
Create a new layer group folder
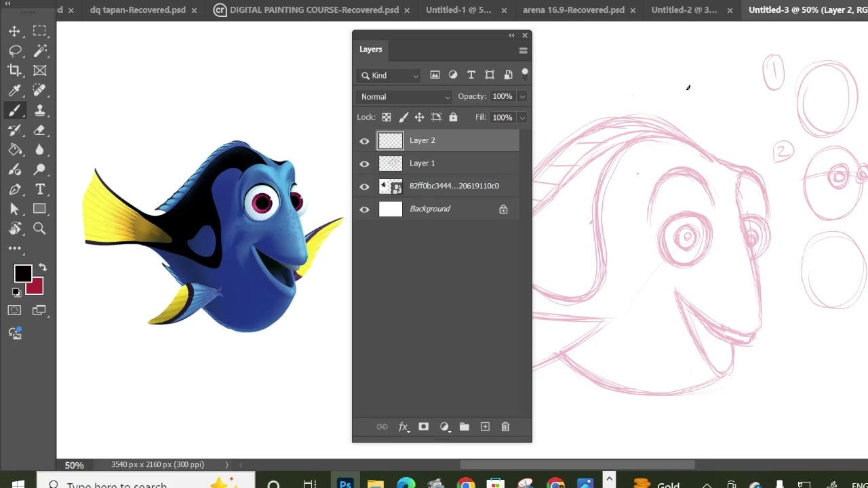point(465,427)
